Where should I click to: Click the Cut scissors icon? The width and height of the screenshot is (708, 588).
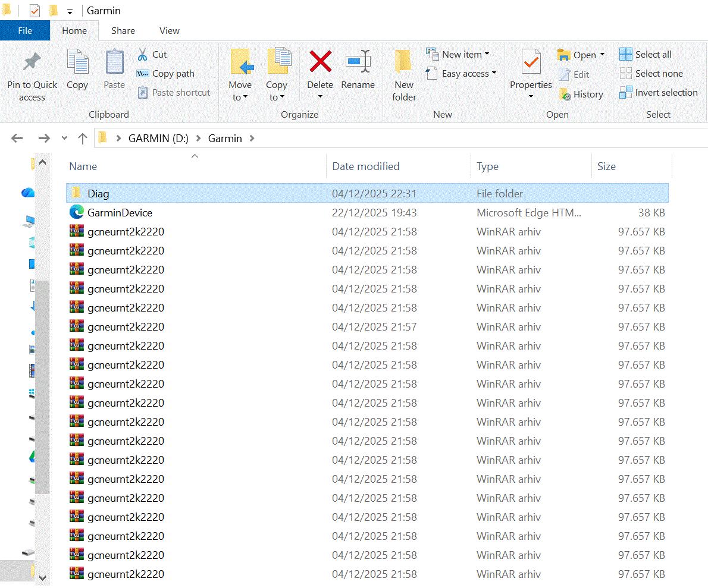pos(143,55)
